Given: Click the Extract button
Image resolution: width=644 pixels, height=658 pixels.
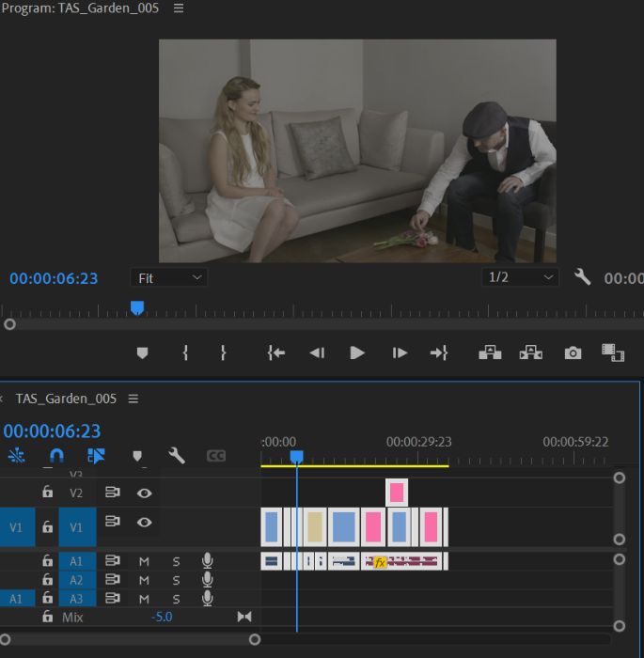Looking at the screenshot, I should pos(530,352).
